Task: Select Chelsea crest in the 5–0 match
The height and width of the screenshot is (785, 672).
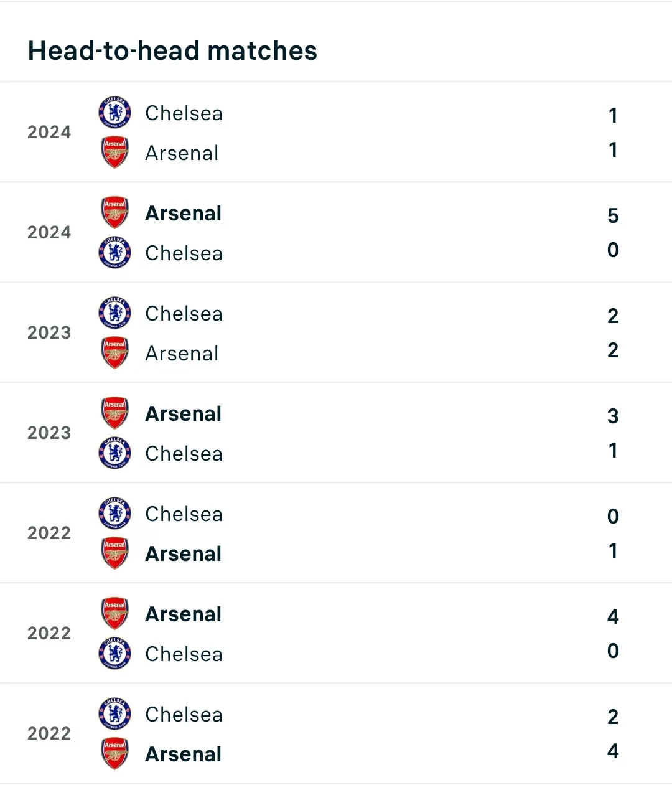Action: 114,253
